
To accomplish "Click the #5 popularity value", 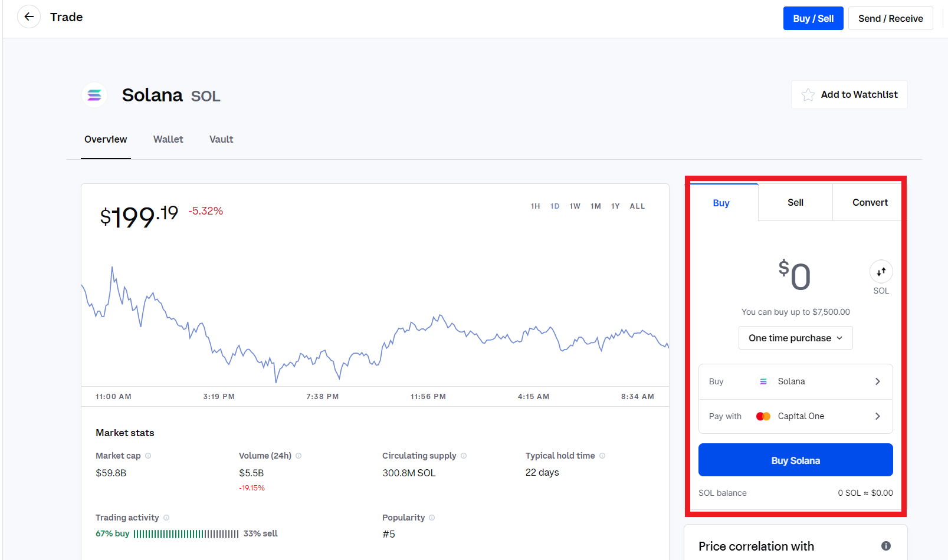I will (x=389, y=534).
